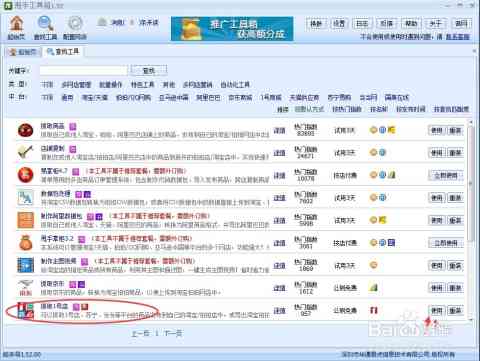The width and height of the screenshot is (480, 361).
Task: Select the orange square Alibaba data package icon
Action: (25, 220)
